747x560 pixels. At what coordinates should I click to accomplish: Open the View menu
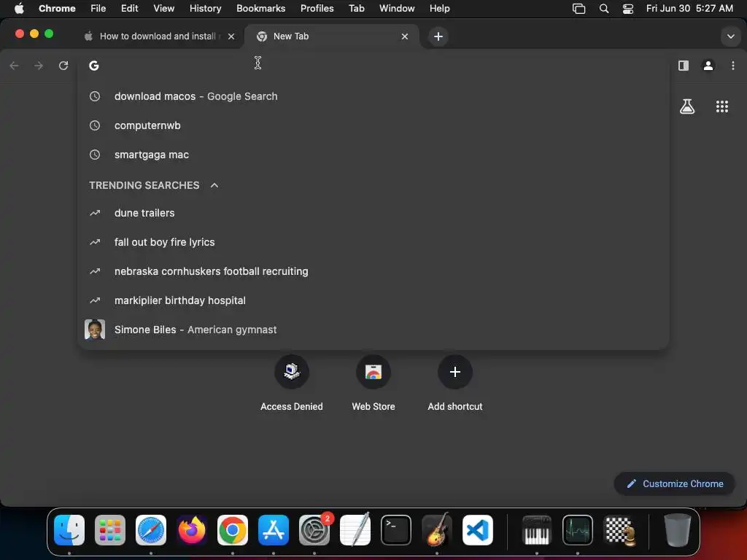click(x=164, y=8)
